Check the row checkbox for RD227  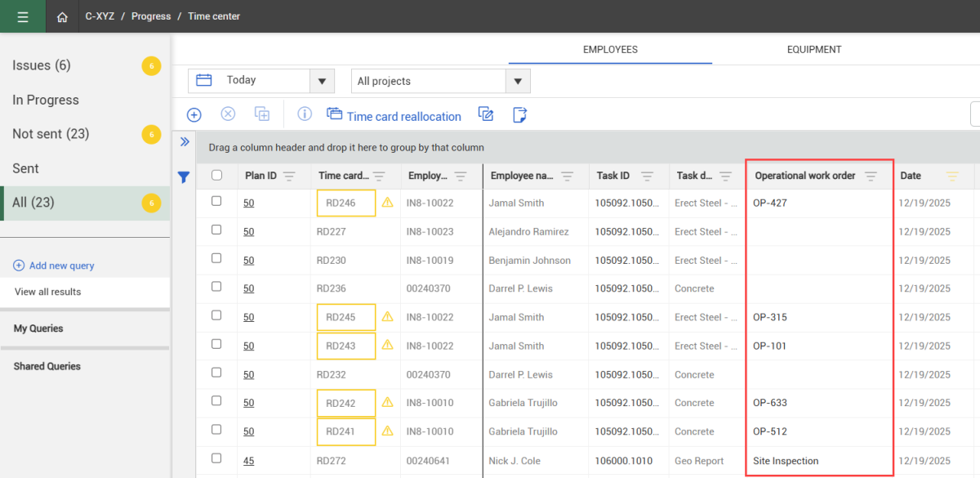[216, 230]
